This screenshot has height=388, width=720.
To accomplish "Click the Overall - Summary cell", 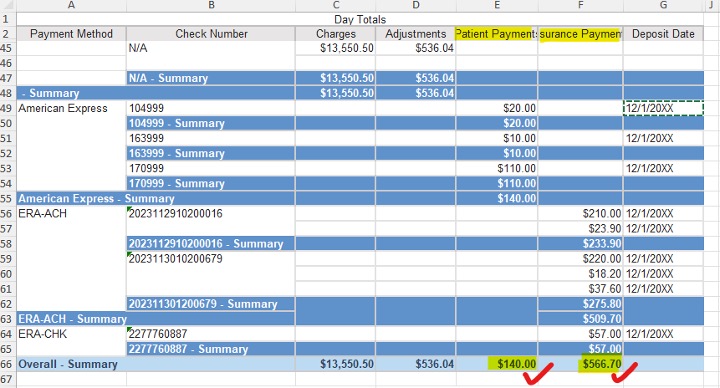I will tap(156, 364).
